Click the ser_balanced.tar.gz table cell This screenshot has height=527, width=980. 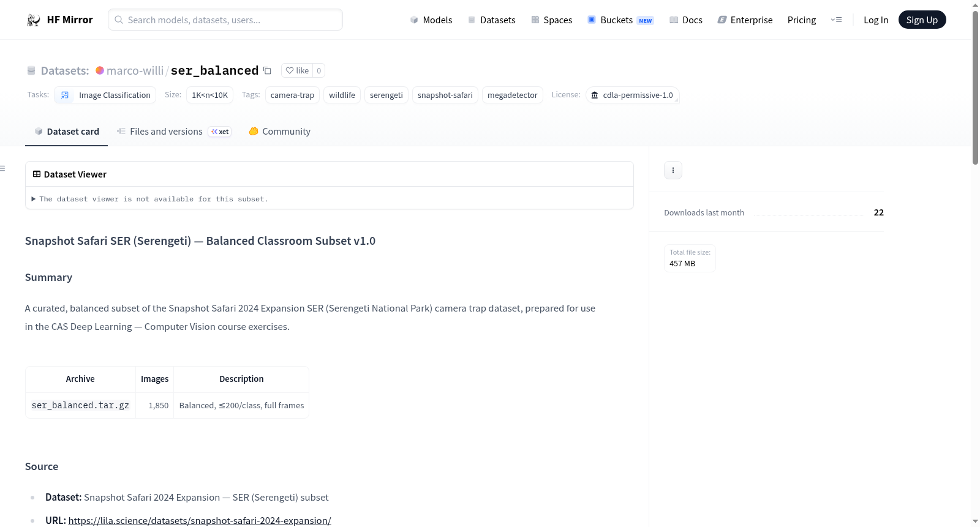pos(80,405)
